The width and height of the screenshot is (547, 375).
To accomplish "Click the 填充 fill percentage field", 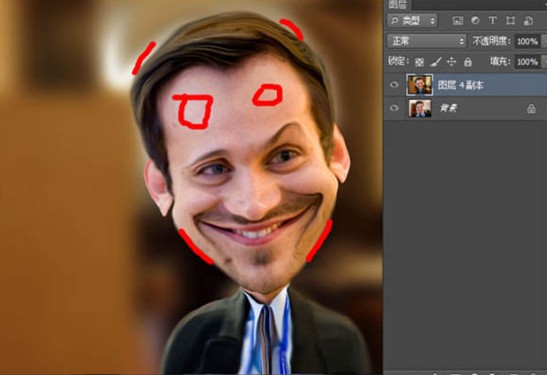I will (x=527, y=62).
